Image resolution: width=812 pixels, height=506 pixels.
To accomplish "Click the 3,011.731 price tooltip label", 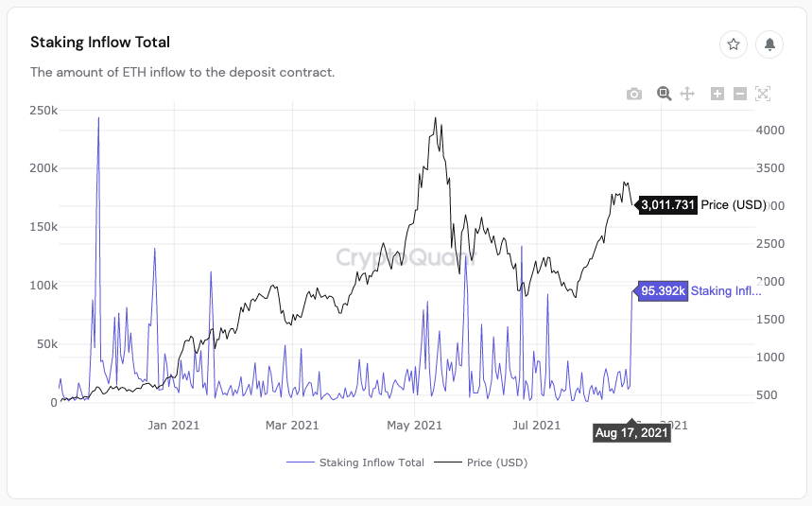I will click(667, 205).
